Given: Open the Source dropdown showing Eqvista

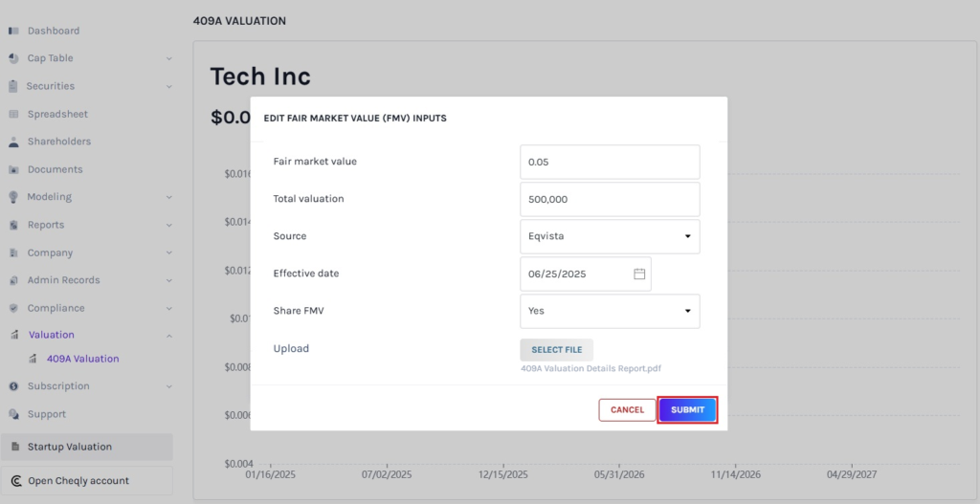Looking at the screenshot, I should [x=610, y=236].
